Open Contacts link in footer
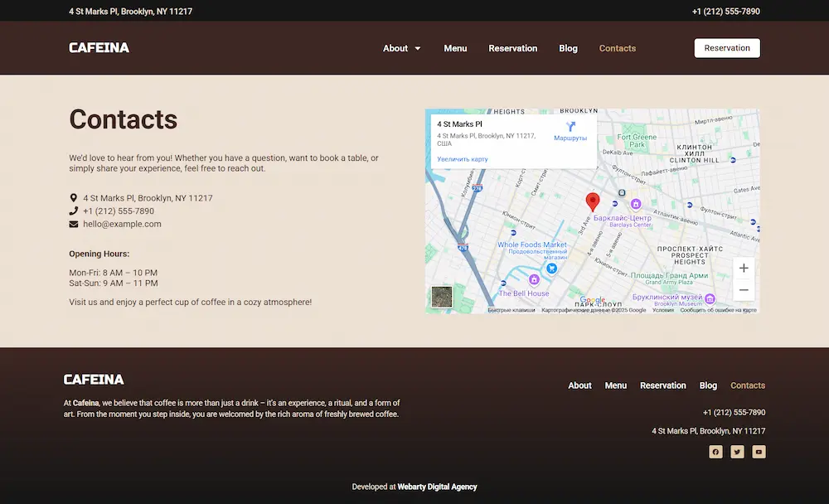The height and width of the screenshot is (504, 829). 748,385
